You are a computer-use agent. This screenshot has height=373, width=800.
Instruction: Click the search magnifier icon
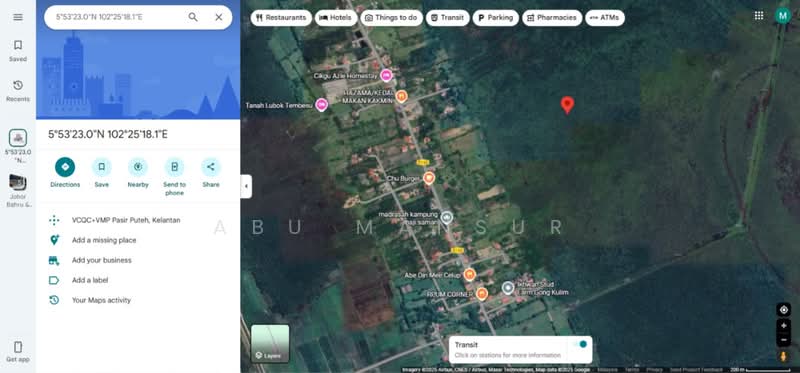(193, 17)
